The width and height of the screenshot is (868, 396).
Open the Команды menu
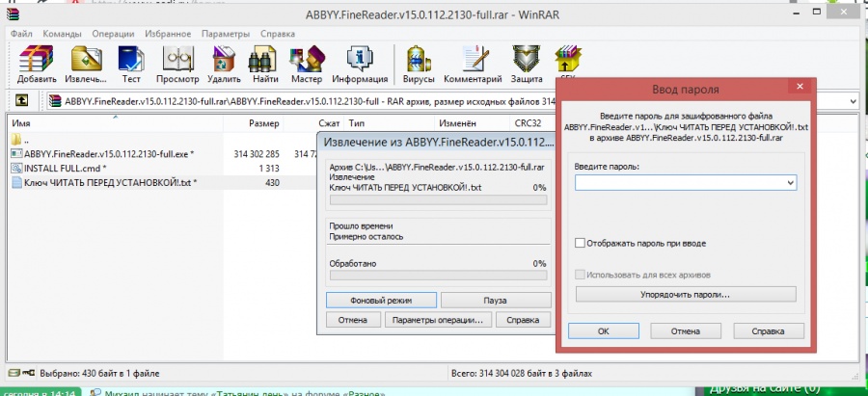tap(62, 34)
